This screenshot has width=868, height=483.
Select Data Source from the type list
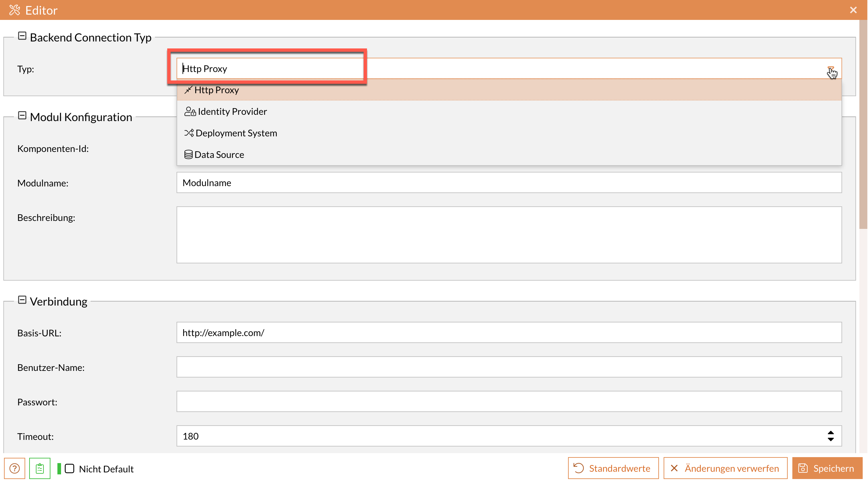[x=219, y=154]
